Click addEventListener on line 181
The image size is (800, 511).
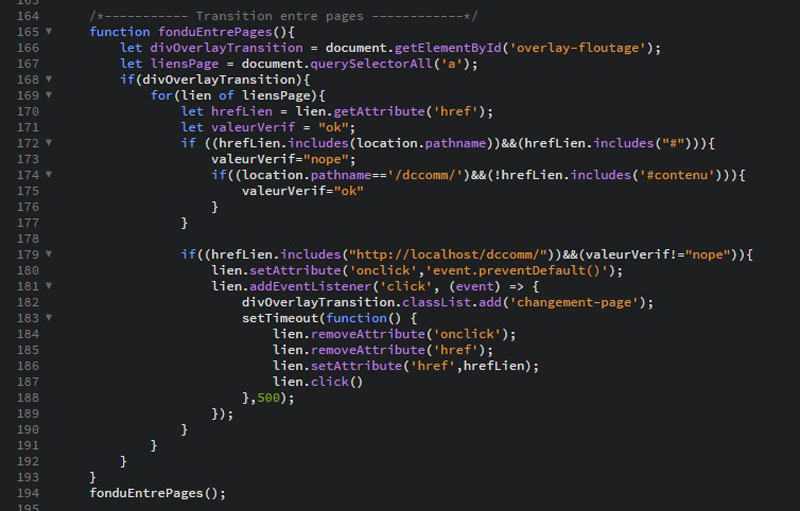pyautogui.click(x=310, y=286)
